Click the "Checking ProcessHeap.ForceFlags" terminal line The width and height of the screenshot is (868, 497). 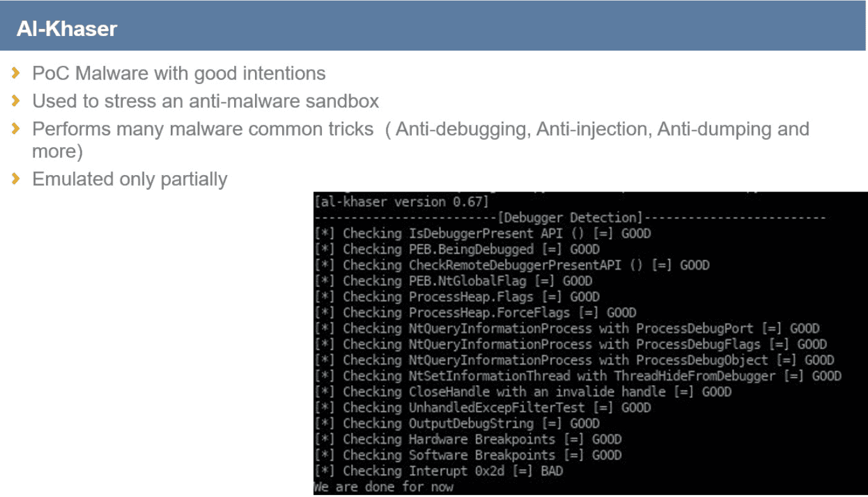tap(475, 312)
